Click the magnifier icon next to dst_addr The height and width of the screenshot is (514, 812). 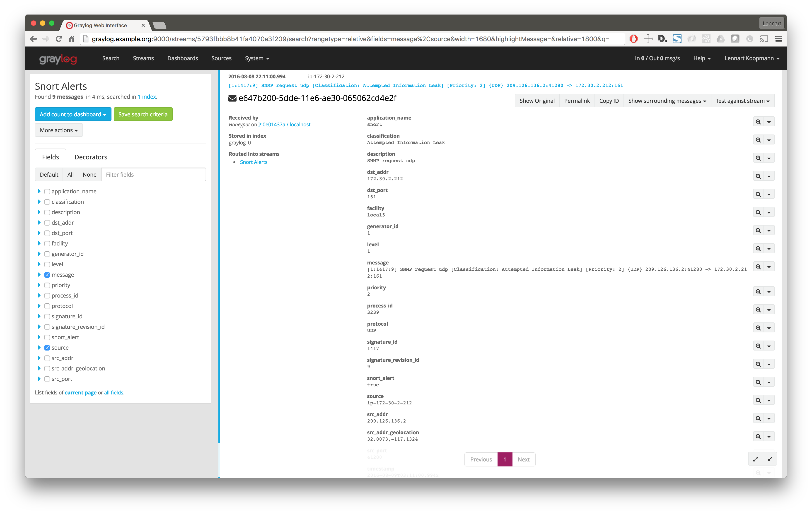(x=758, y=176)
